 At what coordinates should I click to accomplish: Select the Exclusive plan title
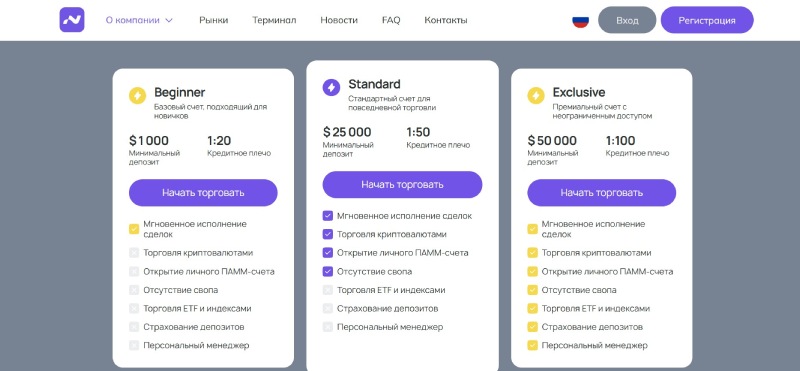(x=579, y=92)
